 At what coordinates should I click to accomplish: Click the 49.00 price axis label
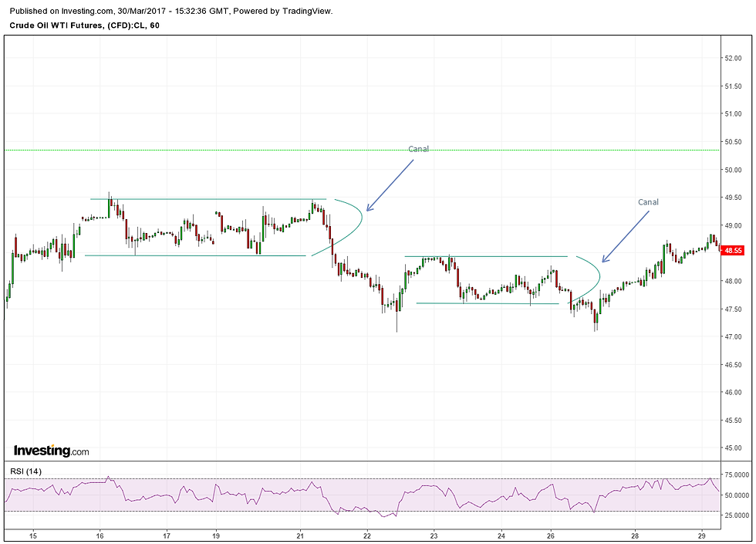pyautogui.click(x=734, y=225)
